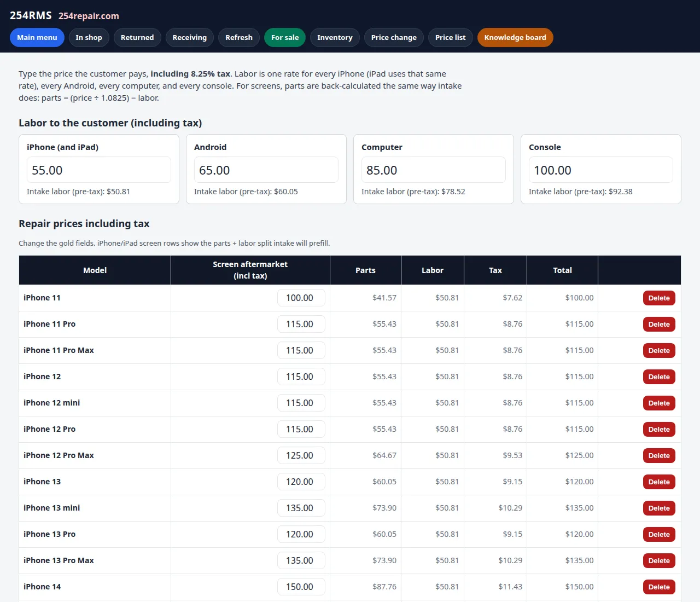Select the iPhone 12 Pro Max model name

click(59, 455)
